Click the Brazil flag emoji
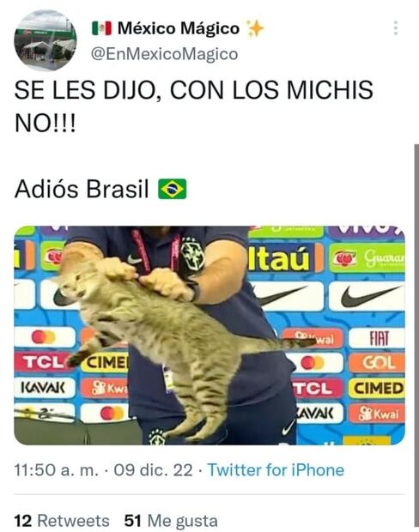This screenshot has height=532, width=419. coord(172,189)
